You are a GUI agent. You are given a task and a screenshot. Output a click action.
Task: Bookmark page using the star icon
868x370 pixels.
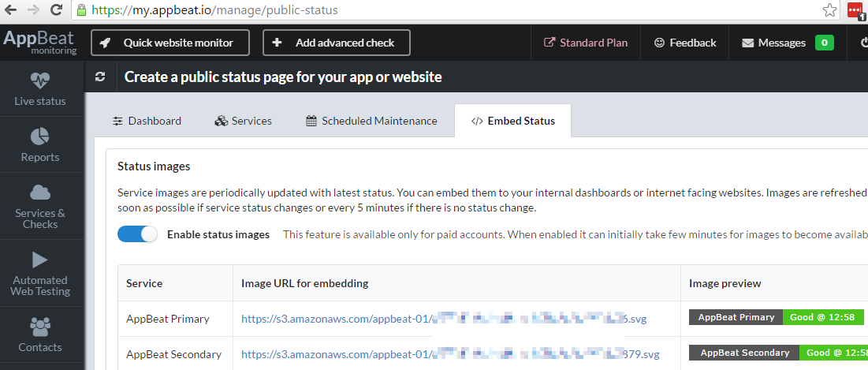click(x=829, y=10)
